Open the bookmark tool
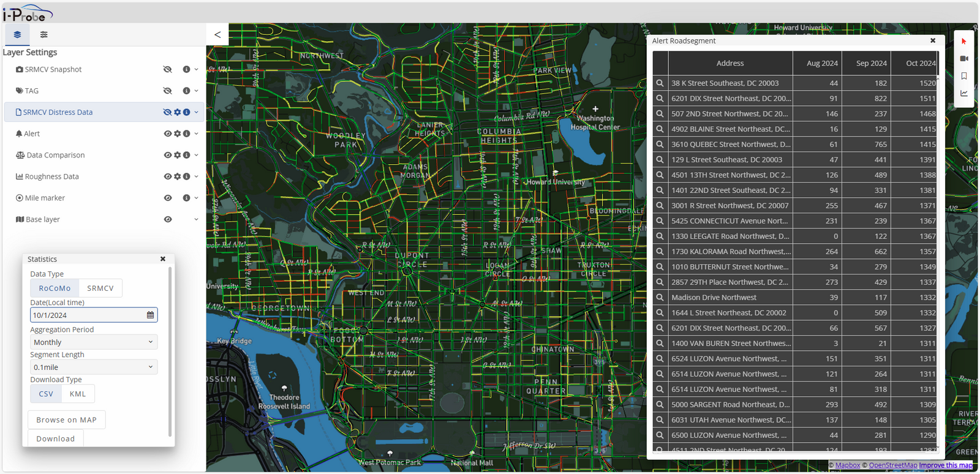 [963, 76]
